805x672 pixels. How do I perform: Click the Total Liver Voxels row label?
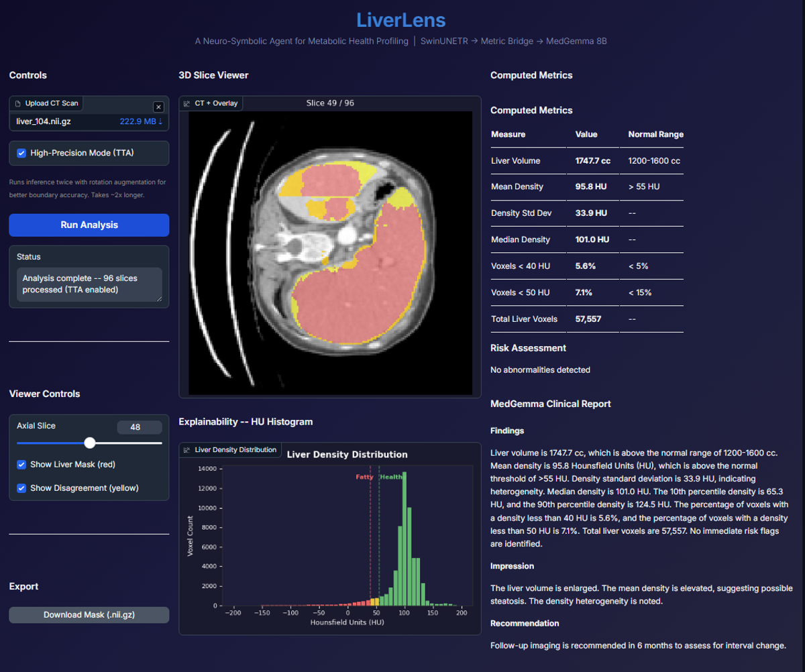point(525,319)
